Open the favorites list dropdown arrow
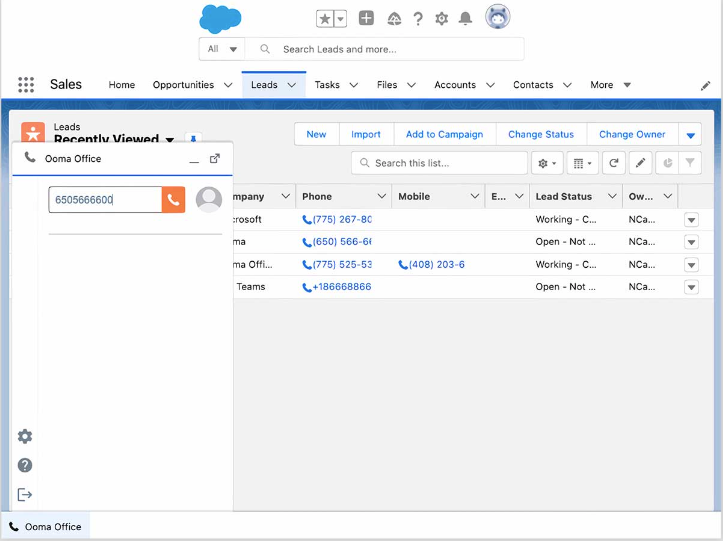723x541 pixels. (340, 19)
